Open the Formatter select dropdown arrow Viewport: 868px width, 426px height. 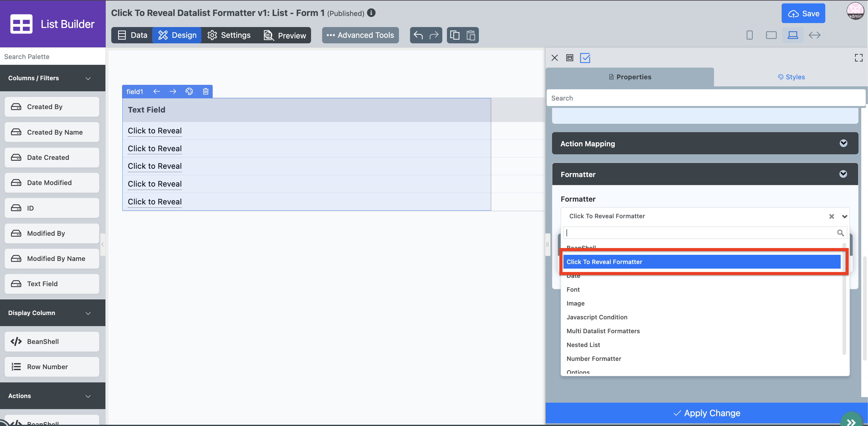844,216
